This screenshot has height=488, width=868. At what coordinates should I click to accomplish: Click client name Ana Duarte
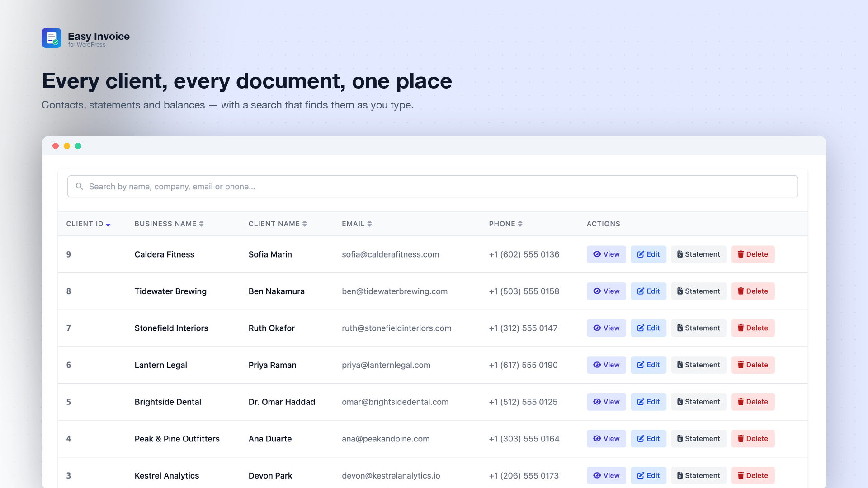[270, 439]
